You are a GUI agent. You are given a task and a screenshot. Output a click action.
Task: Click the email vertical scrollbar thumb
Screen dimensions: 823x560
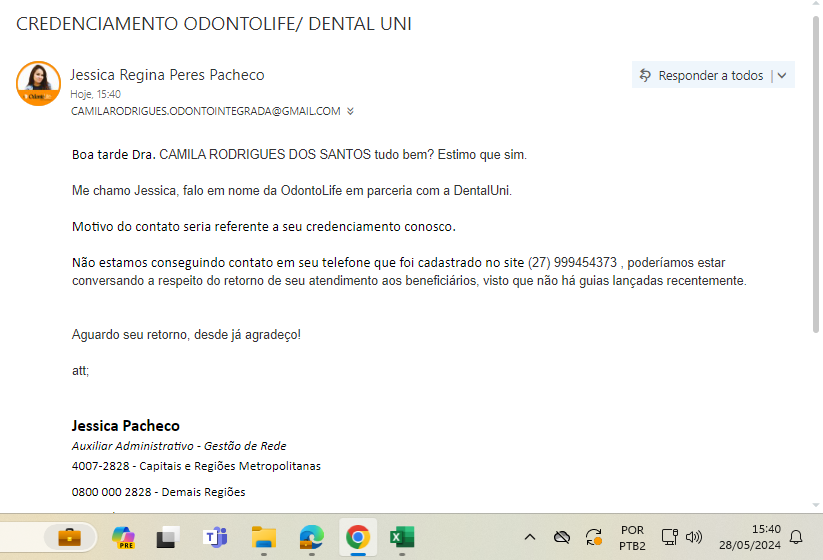[816, 173]
